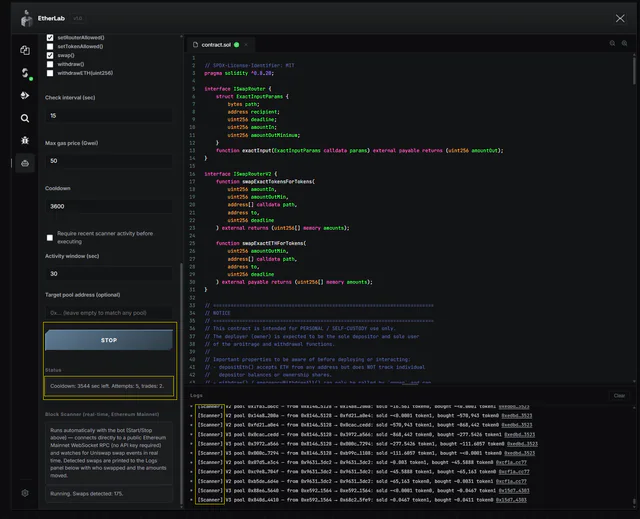Open the search magnifier sidebar icon
Image resolution: width=640 pixels, height=519 pixels.
(25, 118)
